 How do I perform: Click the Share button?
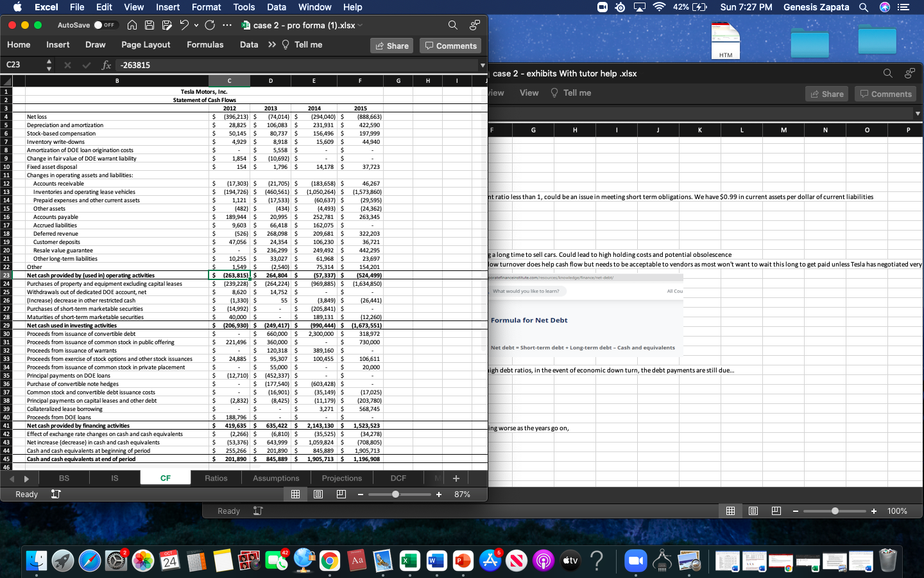[391, 45]
